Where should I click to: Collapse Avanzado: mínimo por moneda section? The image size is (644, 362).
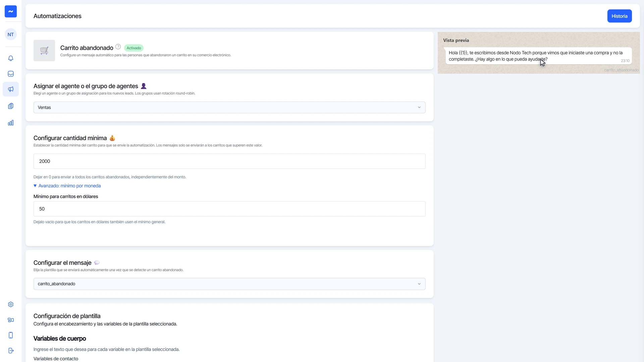tap(67, 186)
